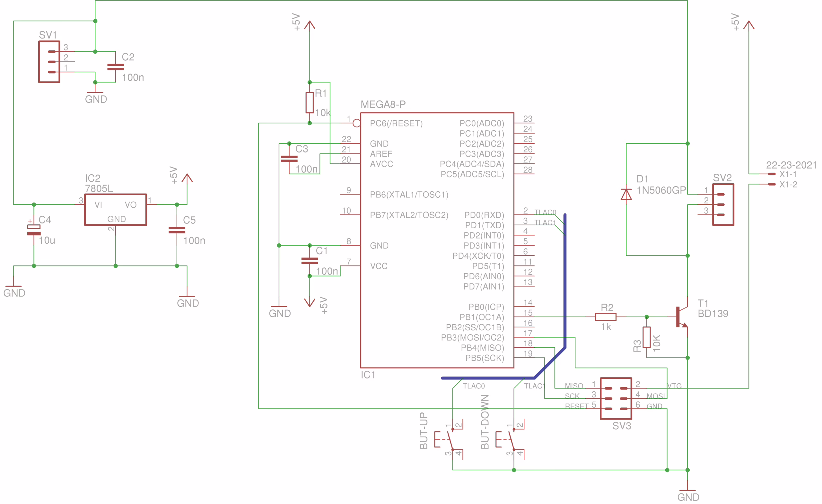Click the R3 10K vertical resistor

click(x=647, y=338)
